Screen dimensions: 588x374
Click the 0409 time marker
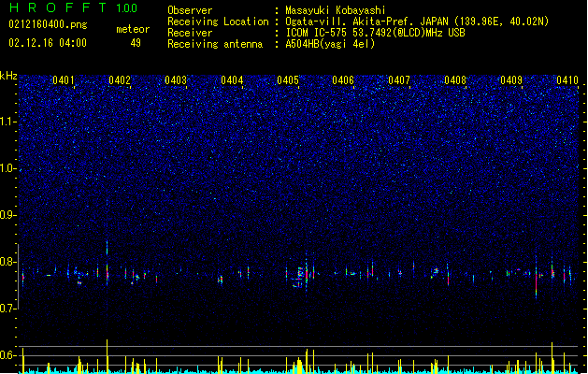[x=511, y=79]
